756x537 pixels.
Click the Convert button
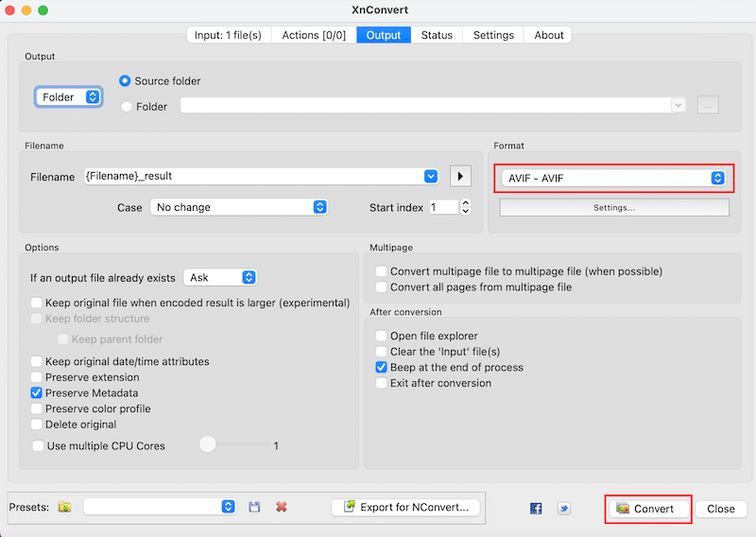(x=648, y=509)
